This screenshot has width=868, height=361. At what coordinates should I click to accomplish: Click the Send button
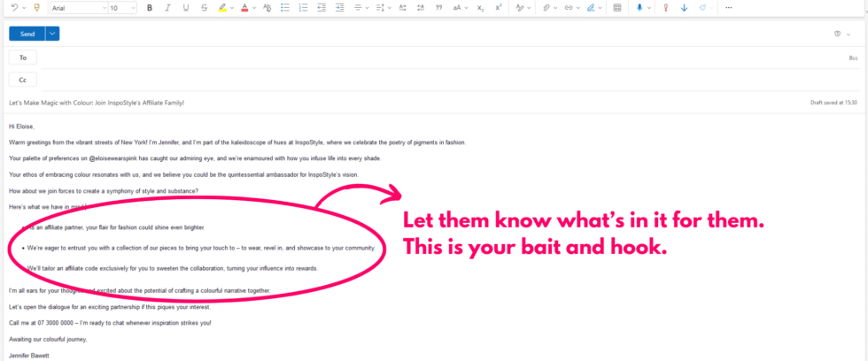[27, 34]
